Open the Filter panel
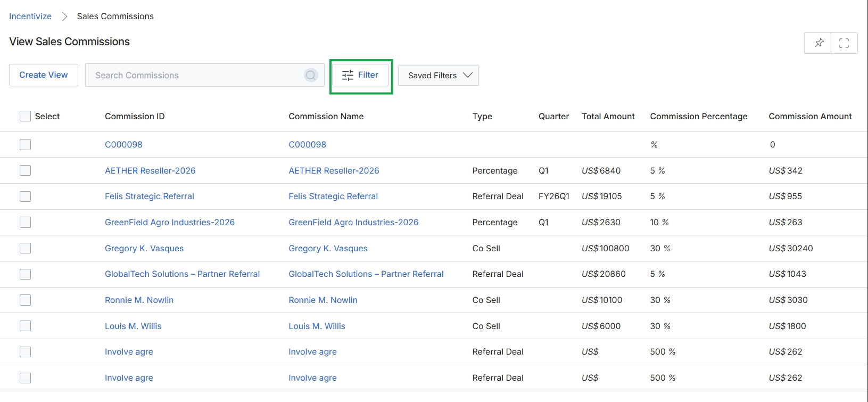This screenshot has width=868, height=402. click(x=360, y=75)
